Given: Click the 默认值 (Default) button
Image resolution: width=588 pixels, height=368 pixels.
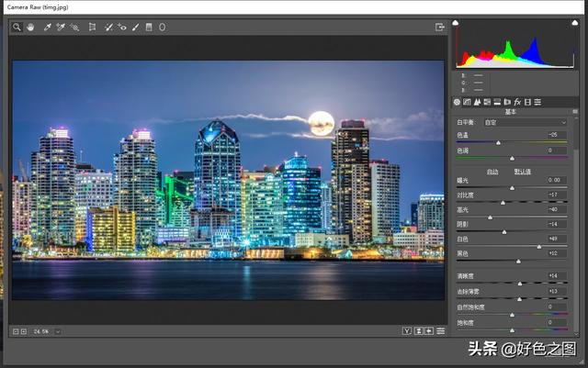Looking at the screenshot, I should tap(522, 172).
